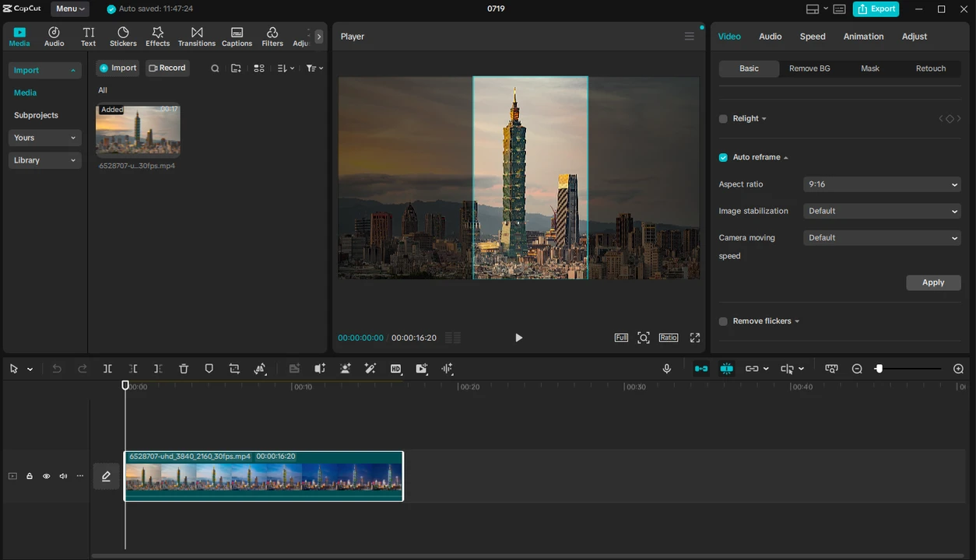
Task: Click the Record button
Action: tap(167, 68)
